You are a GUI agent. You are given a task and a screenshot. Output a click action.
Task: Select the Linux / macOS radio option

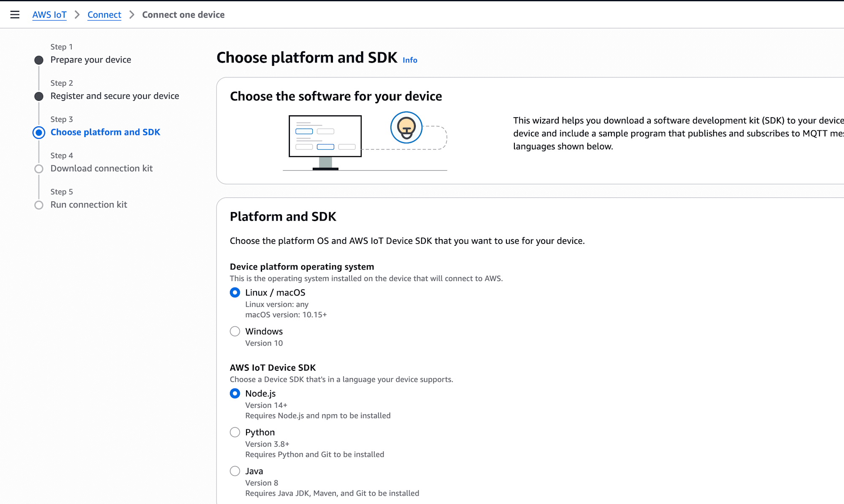pyautogui.click(x=235, y=293)
